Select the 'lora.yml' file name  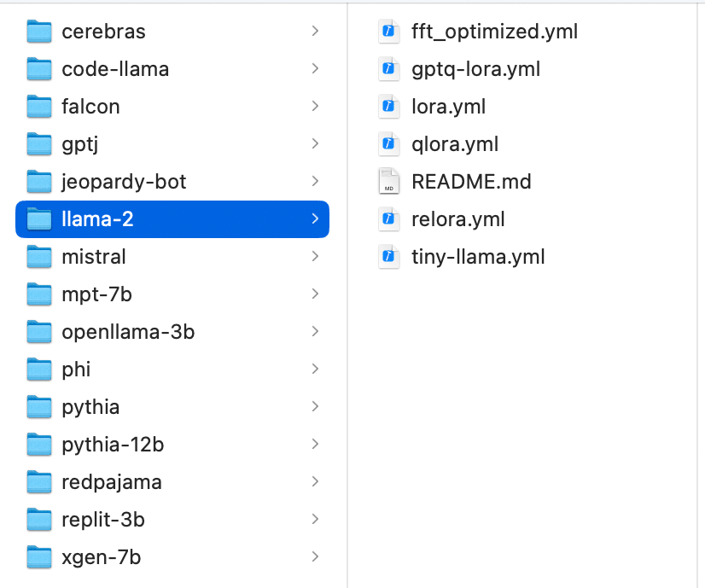pyautogui.click(x=448, y=108)
